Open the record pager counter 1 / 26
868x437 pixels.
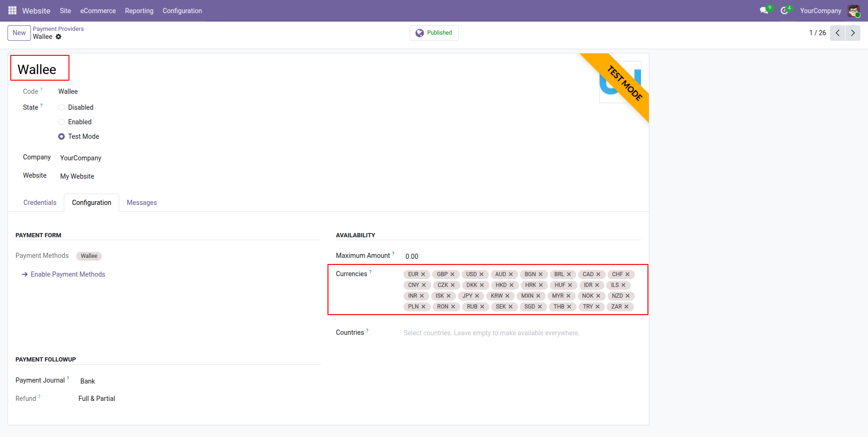click(817, 33)
